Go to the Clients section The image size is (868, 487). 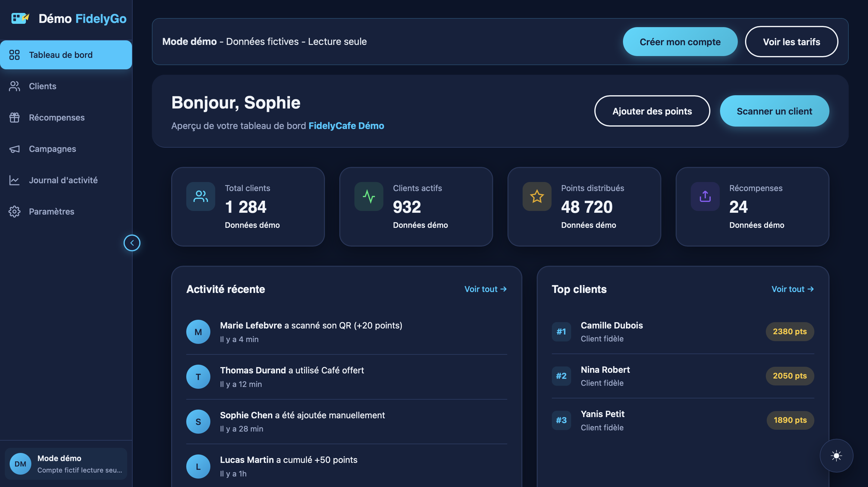pos(66,86)
